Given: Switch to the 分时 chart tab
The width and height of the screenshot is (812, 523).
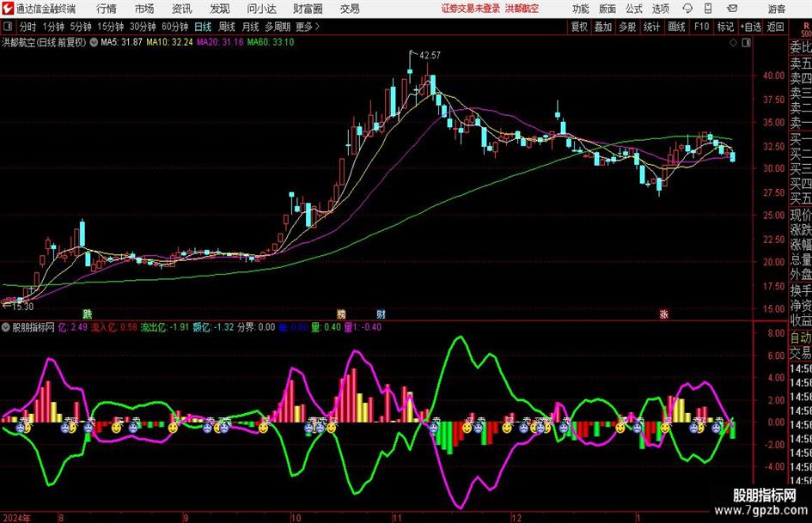Looking at the screenshot, I should tap(28, 27).
